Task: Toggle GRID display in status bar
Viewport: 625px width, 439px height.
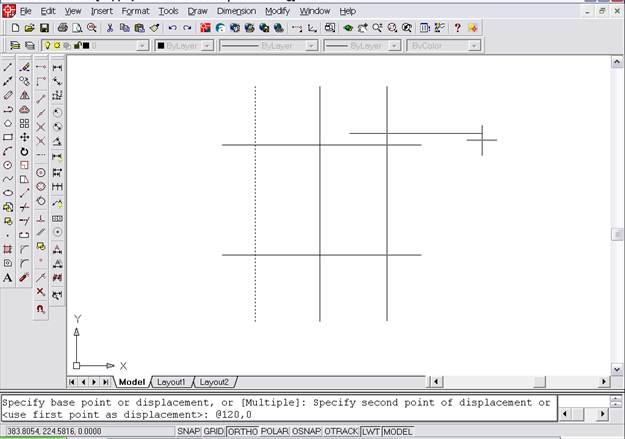Action: [214, 431]
